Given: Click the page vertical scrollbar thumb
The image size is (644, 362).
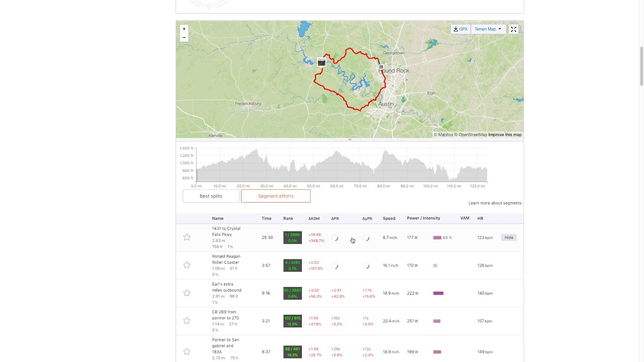Looking at the screenshot, I should point(641,65).
